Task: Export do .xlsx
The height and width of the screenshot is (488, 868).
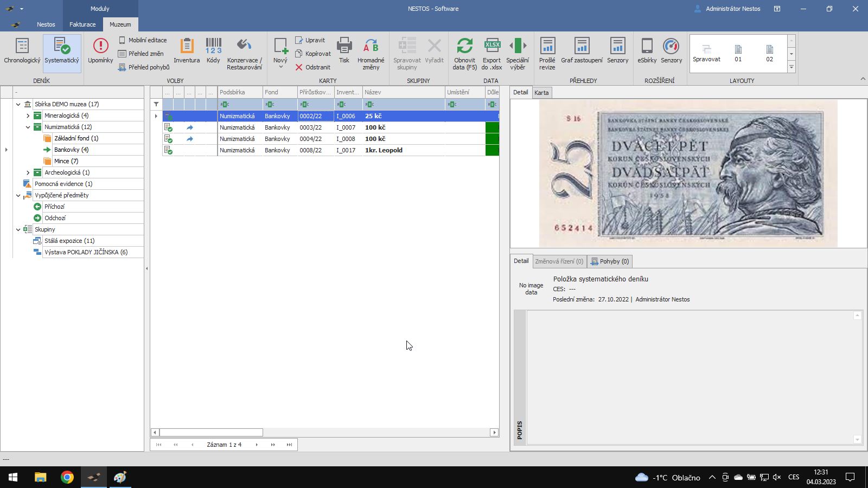Action: [x=492, y=54]
